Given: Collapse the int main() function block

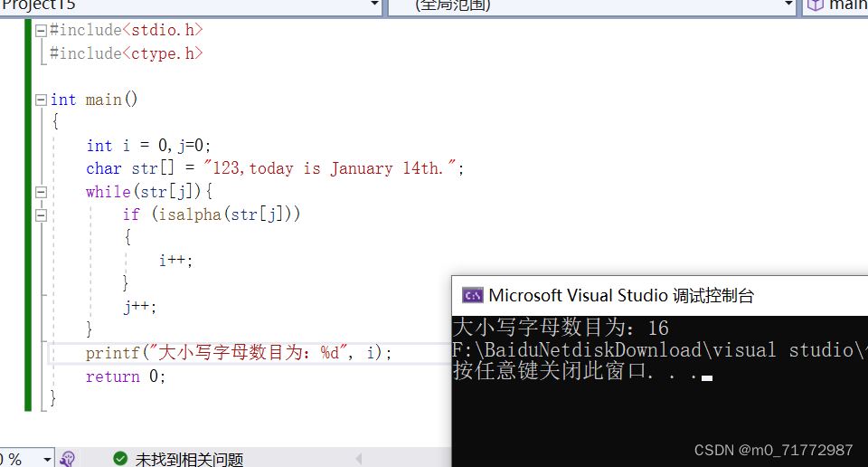Looking at the screenshot, I should (x=41, y=100).
